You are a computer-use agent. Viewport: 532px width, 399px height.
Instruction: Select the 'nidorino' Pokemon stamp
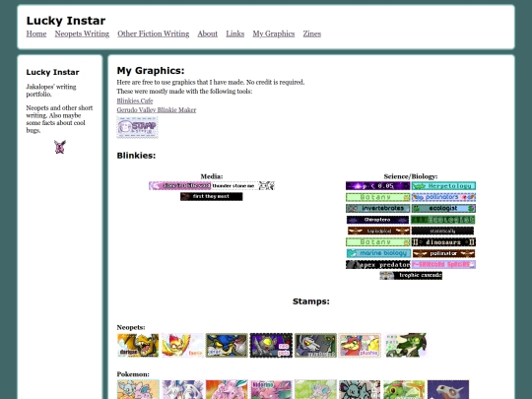click(271, 389)
